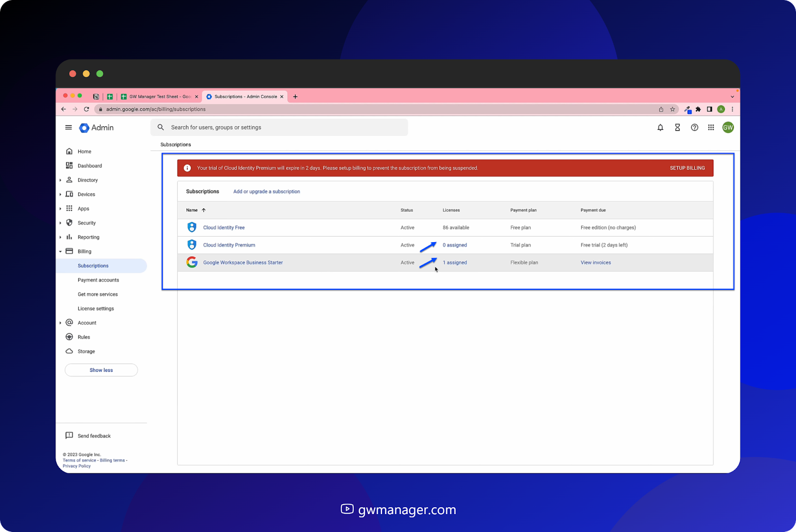Image resolution: width=796 pixels, height=532 pixels.
Task: Open the Storage cloud section
Action: pos(86,351)
